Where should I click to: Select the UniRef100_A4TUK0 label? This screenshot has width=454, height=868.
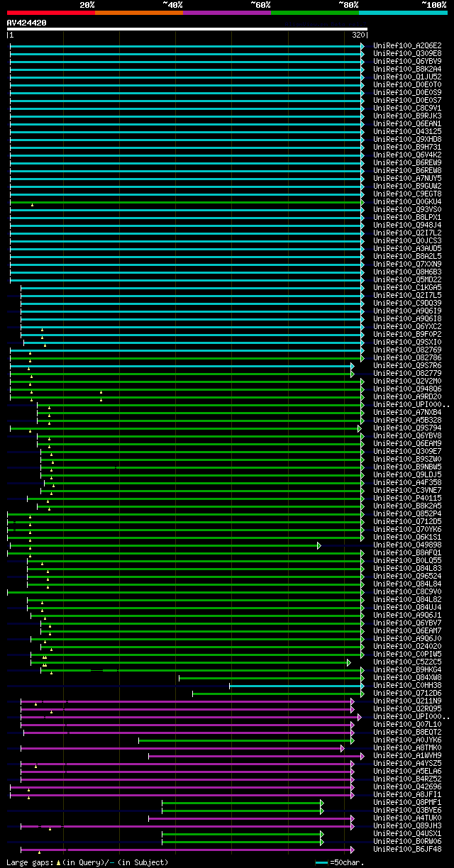click(407, 818)
